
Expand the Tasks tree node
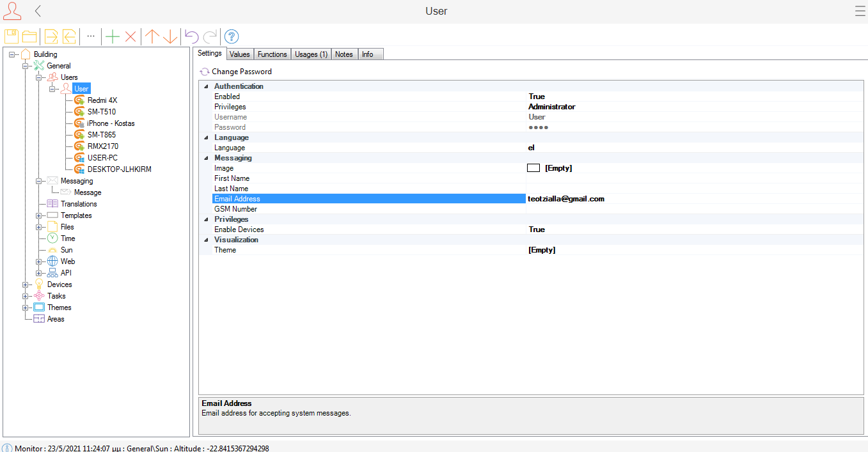click(x=26, y=296)
